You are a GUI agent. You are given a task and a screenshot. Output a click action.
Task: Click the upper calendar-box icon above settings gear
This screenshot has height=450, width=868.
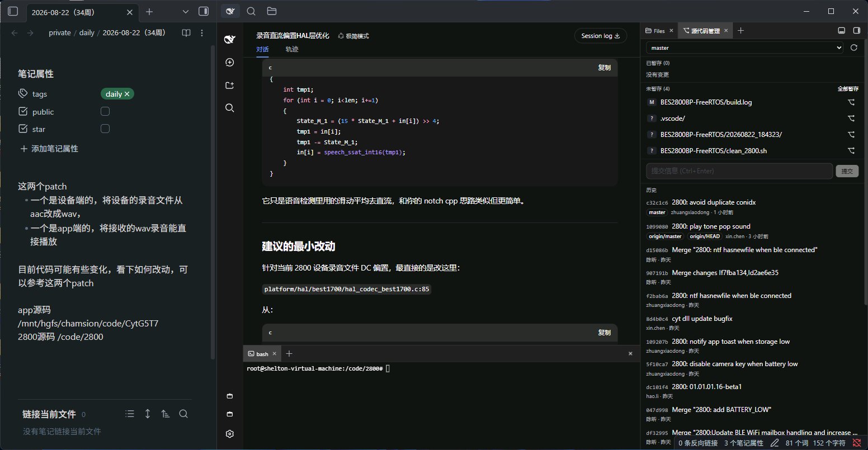(x=229, y=396)
